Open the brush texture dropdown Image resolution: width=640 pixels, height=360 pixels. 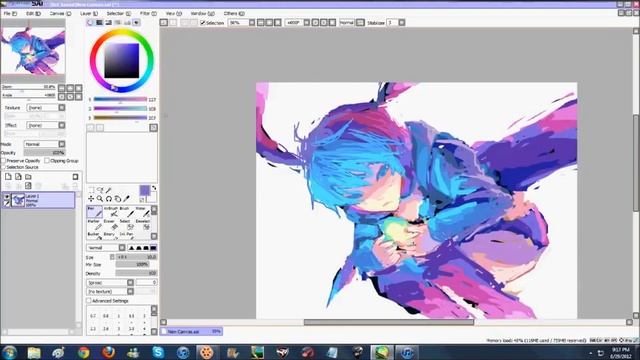click(x=110, y=291)
